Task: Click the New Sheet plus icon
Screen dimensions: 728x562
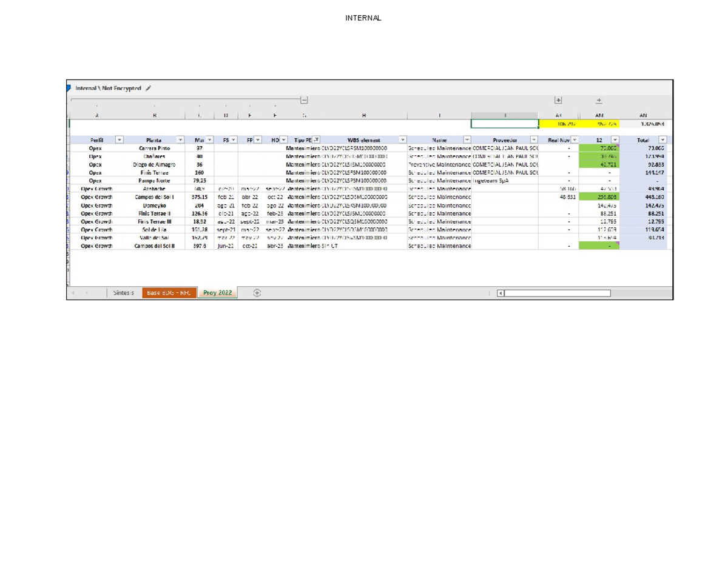Action: click(x=257, y=292)
